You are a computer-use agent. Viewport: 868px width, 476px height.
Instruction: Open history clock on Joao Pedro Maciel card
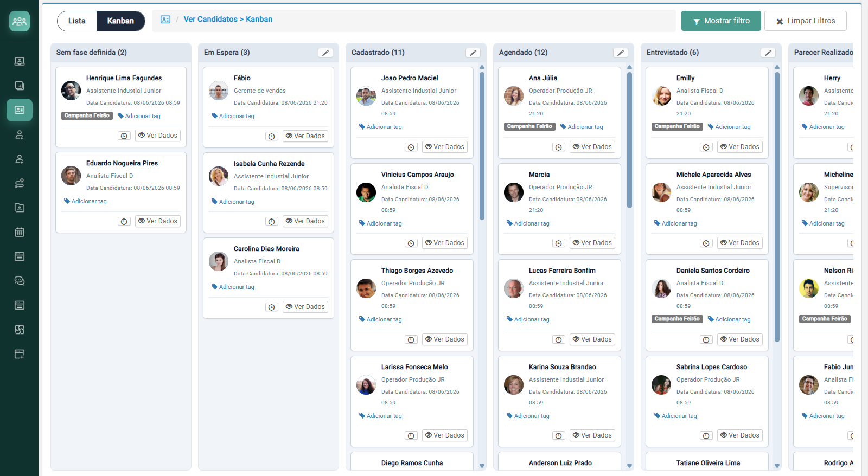pos(411,147)
